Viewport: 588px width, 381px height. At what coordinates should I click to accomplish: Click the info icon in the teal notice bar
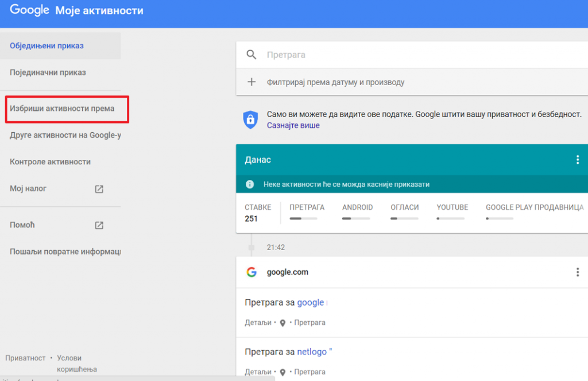coord(250,184)
